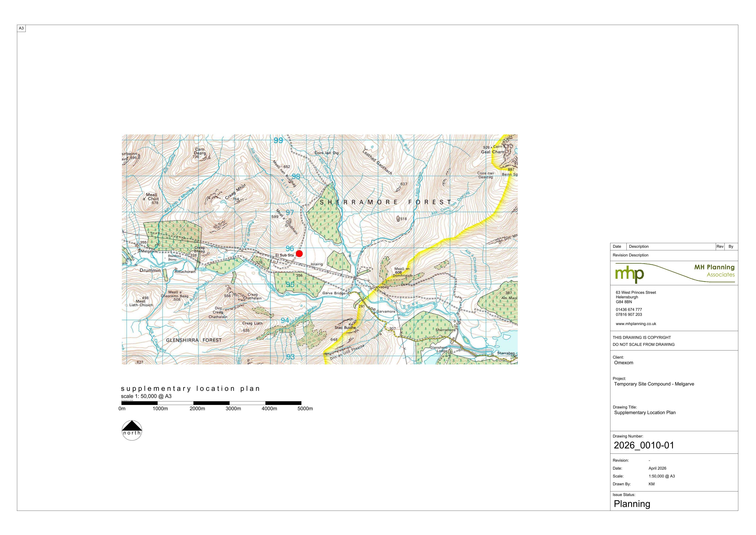The height and width of the screenshot is (535, 756).
Task: Select drawing number 2026_0010-01
Action: pyautogui.click(x=644, y=445)
